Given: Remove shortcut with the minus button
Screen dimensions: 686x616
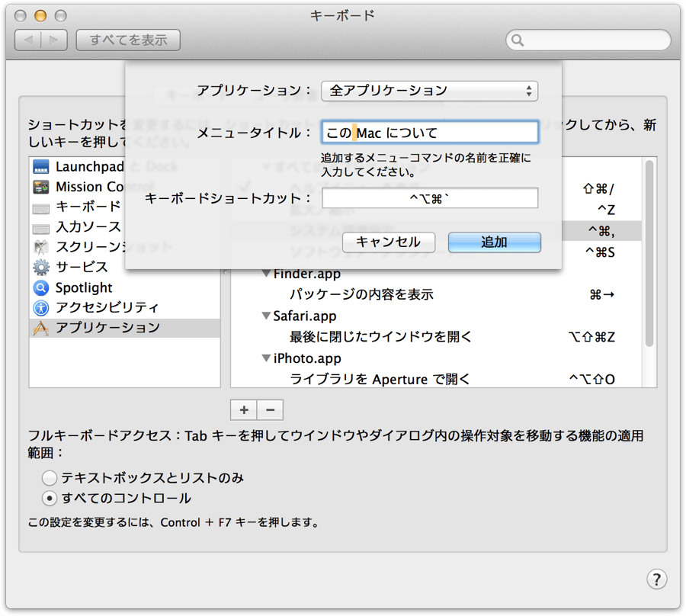Looking at the screenshot, I should [271, 410].
